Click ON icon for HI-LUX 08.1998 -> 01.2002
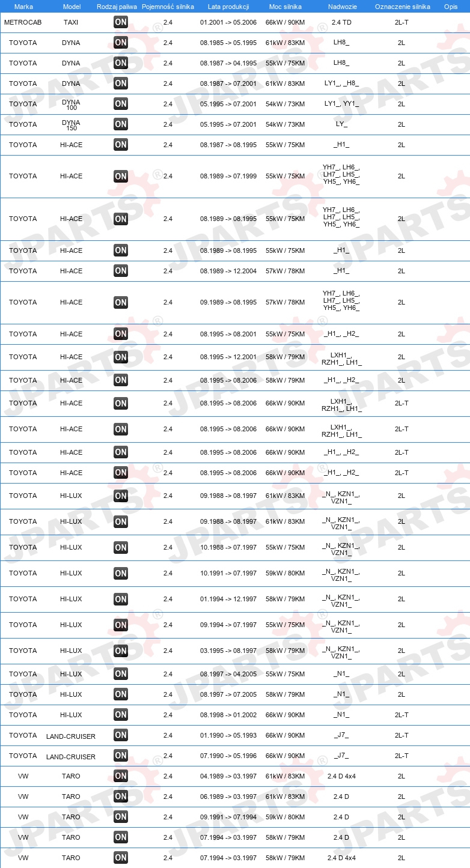Viewport: 470px width, 868px height. click(x=121, y=715)
